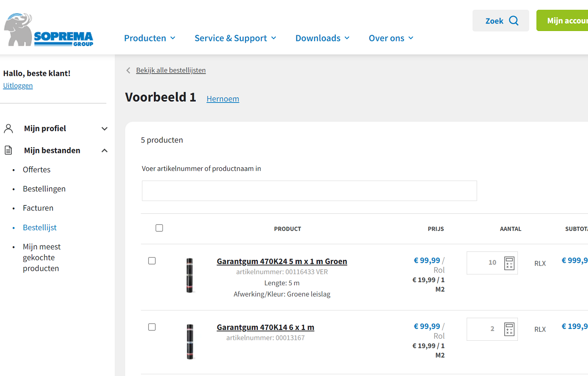The width and height of the screenshot is (588, 376).
Task: Click the back arrow before Bekijk alle bestellijsten
Action: 128,70
